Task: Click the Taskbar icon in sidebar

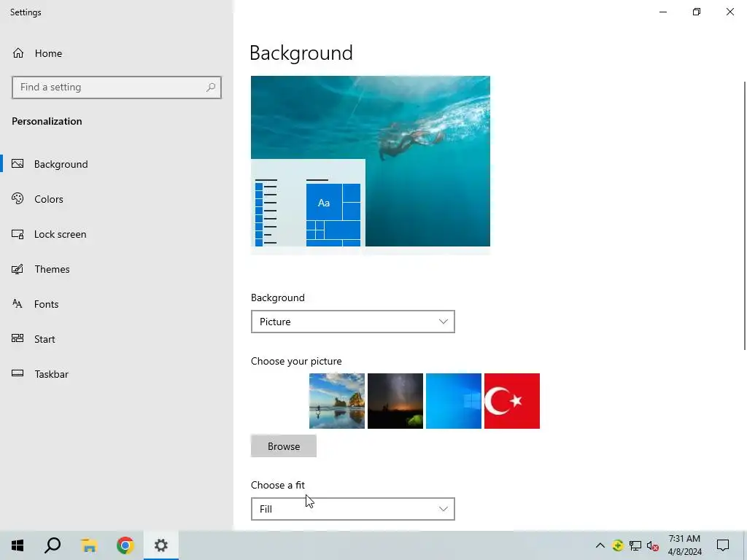Action: [x=18, y=373]
